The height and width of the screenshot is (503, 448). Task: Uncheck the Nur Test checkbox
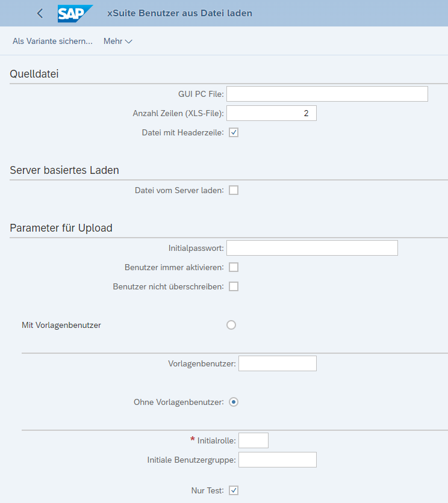234,490
